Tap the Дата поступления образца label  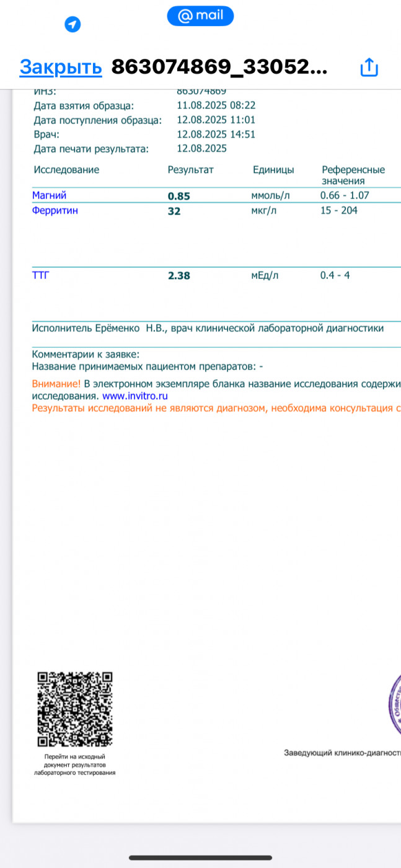(98, 120)
